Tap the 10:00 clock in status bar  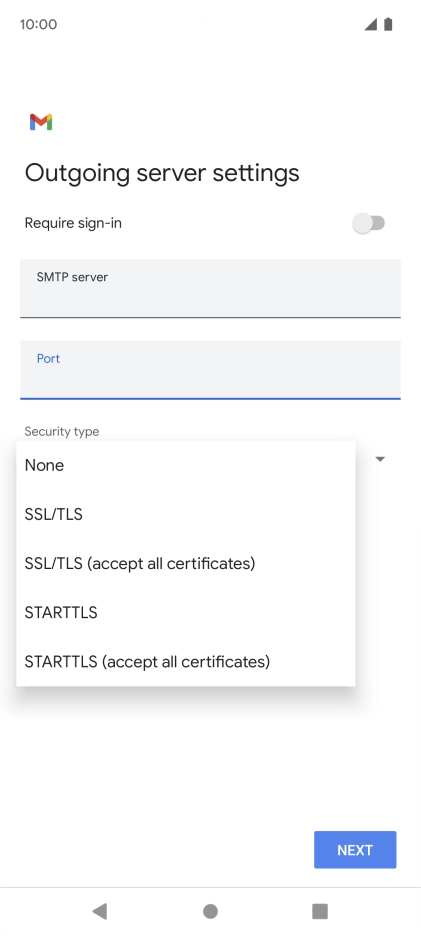(38, 24)
